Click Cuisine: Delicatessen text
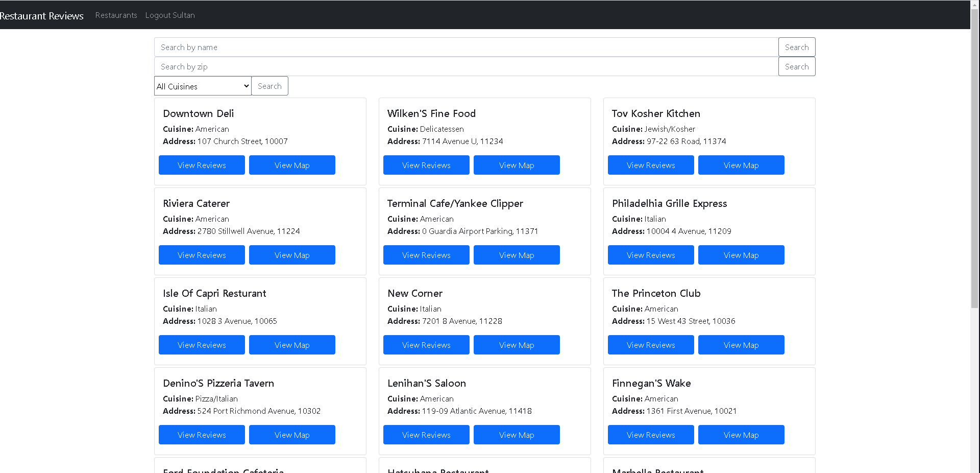 (426, 129)
